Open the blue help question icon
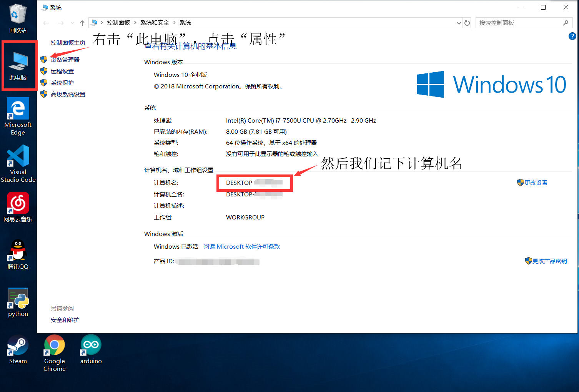 [572, 36]
